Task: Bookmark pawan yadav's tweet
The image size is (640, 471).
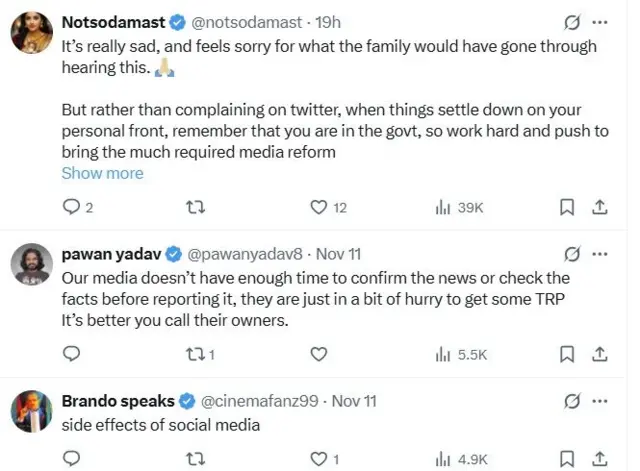Action: coord(566,354)
